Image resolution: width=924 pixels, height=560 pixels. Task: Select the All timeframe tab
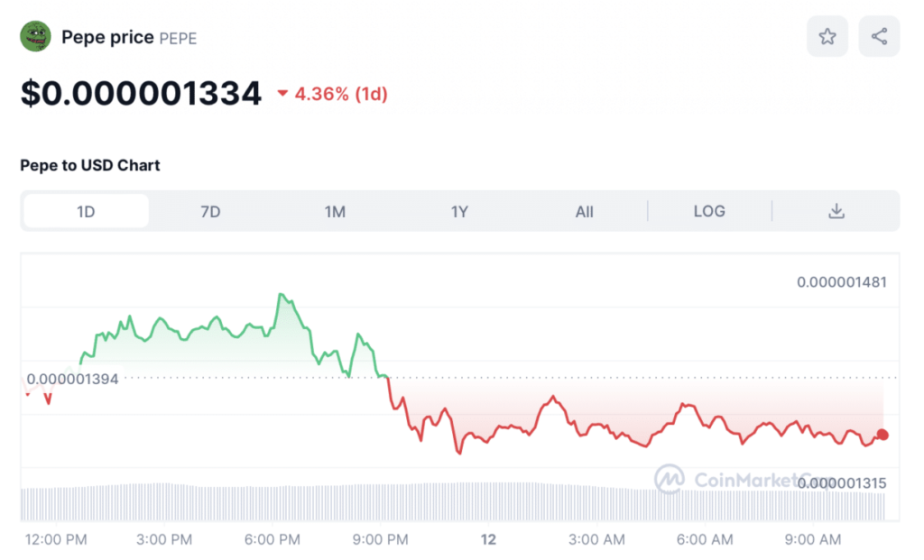click(584, 211)
